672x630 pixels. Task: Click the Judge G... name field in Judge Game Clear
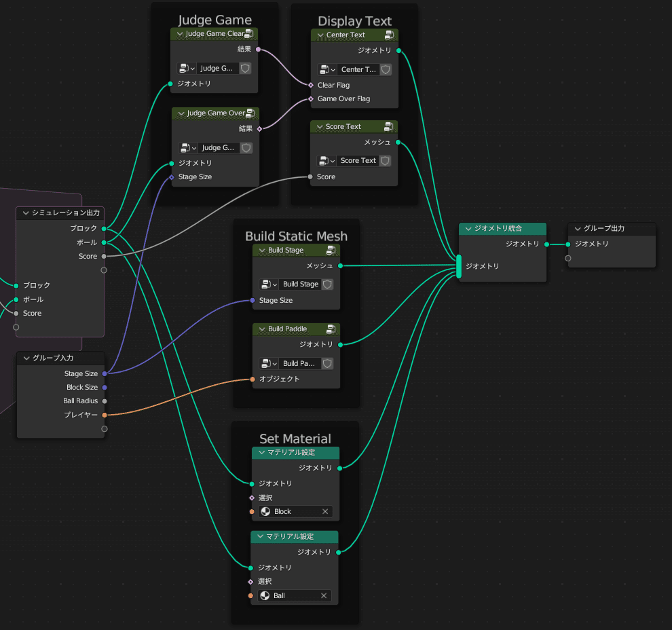[x=218, y=68]
